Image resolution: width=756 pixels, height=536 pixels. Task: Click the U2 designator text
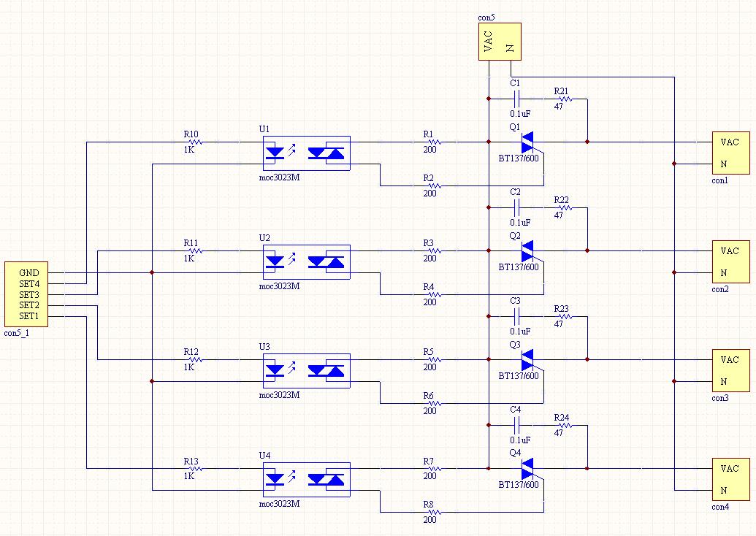pyautogui.click(x=264, y=237)
